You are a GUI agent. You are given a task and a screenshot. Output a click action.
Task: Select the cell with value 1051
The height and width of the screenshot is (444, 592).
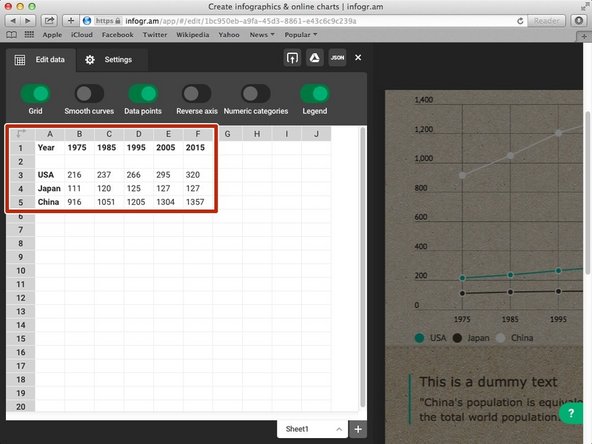point(109,202)
